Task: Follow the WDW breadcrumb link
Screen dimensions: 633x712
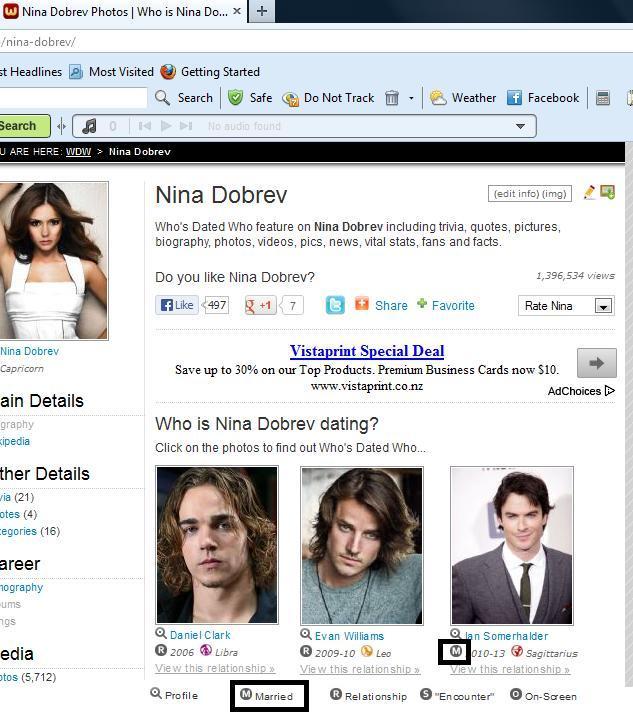Action: (78, 152)
